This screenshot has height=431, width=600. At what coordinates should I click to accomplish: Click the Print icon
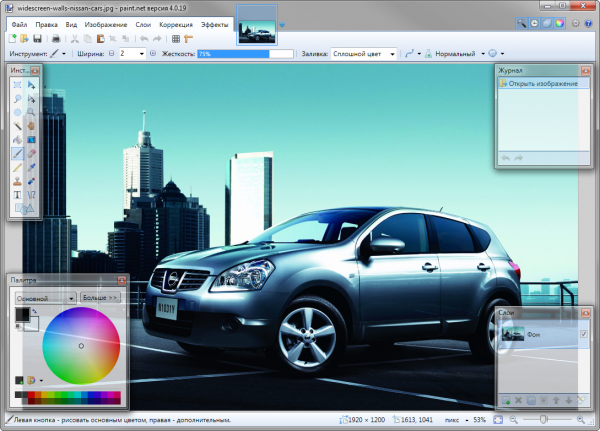[56, 38]
